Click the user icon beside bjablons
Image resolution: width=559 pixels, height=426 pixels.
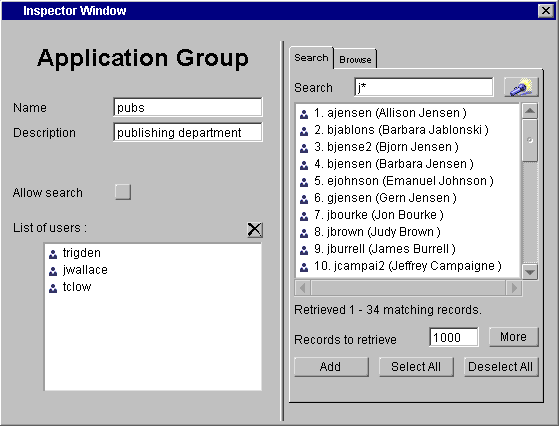click(x=304, y=131)
